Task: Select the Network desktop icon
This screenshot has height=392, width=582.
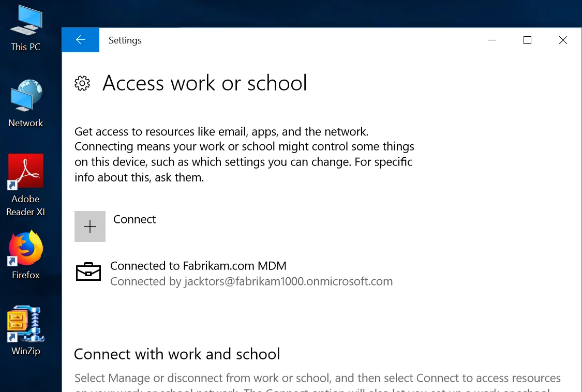Action: [x=26, y=103]
